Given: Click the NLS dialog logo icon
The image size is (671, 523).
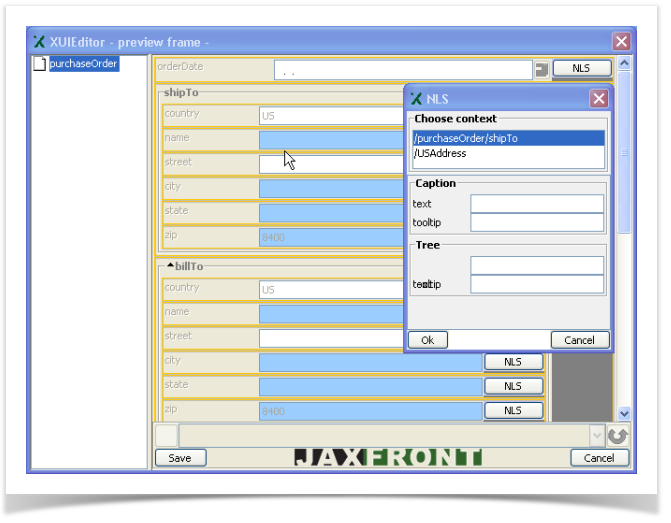Looking at the screenshot, I should click(x=416, y=99).
